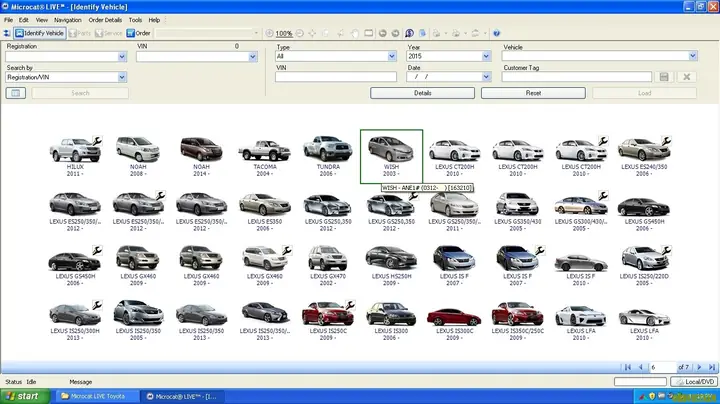Image resolution: width=720 pixels, height=404 pixels.
Task: Go to previous page arrow icon
Action: 640,367
